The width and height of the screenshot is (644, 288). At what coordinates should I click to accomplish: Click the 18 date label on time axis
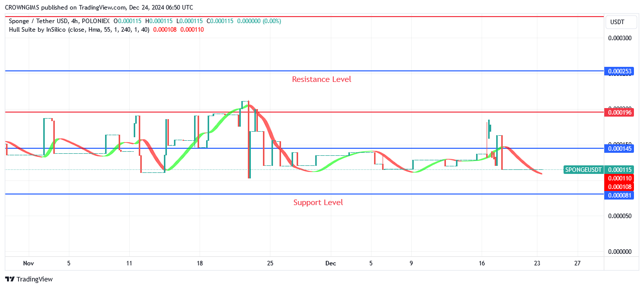click(200, 263)
